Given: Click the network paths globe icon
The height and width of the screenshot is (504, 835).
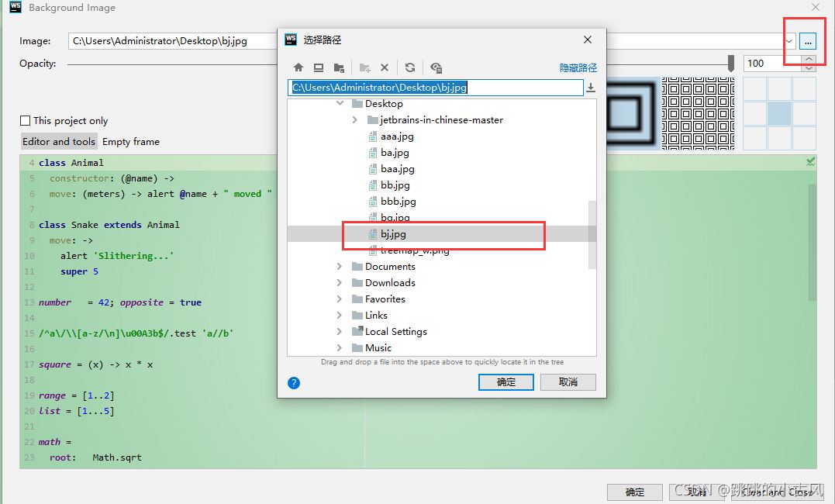Looking at the screenshot, I should (x=436, y=67).
